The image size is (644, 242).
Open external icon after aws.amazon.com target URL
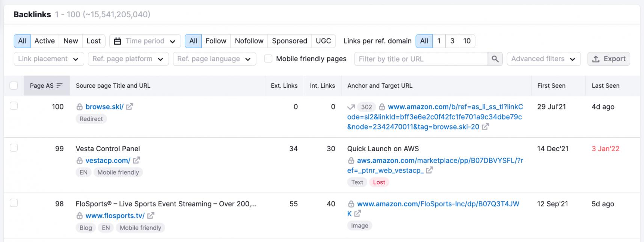pyautogui.click(x=429, y=170)
